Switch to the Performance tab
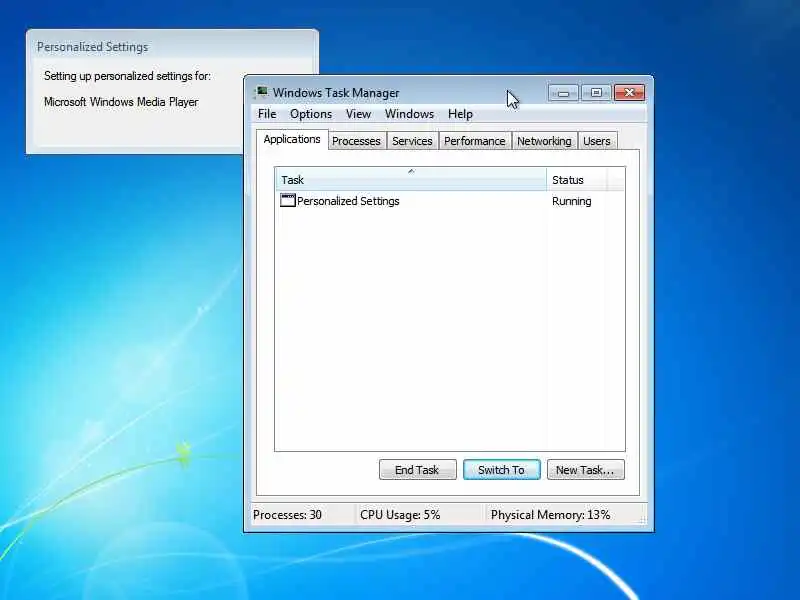The height and width of the screenshot is (600, 800). 474,141
